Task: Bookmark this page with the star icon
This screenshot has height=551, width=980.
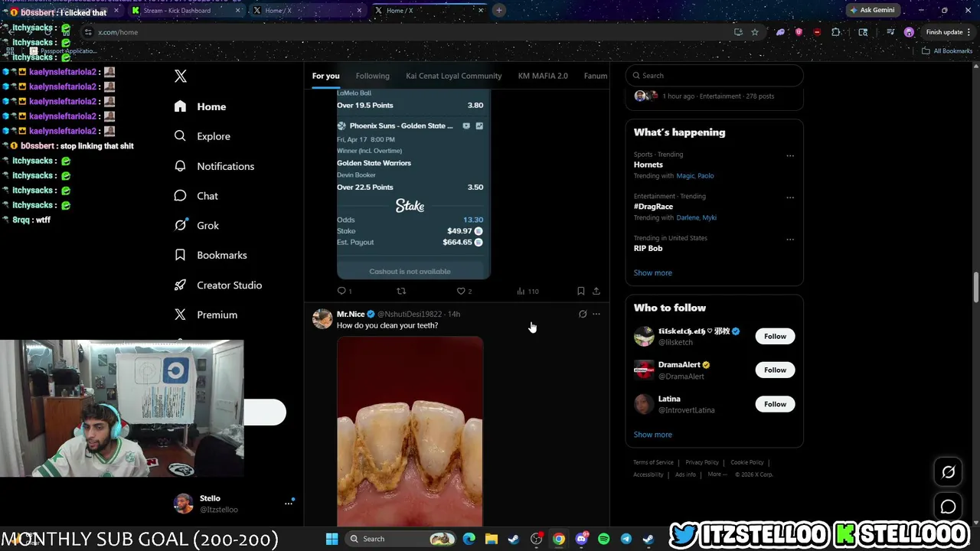Action: (x=755, y=32)
